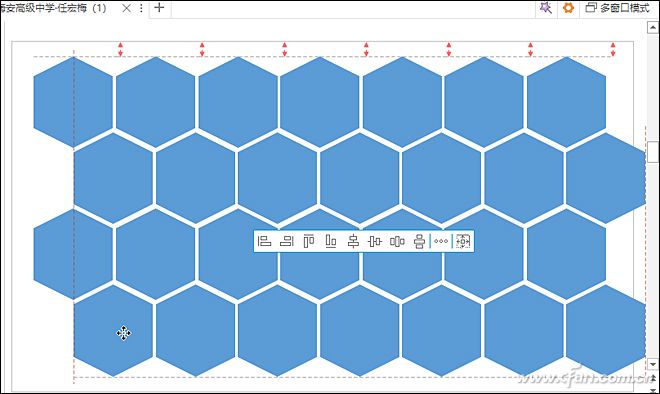Switch to 多窗口模式 multi-window mode
Viewport: 660px width, 394px height.
[617, 8]
